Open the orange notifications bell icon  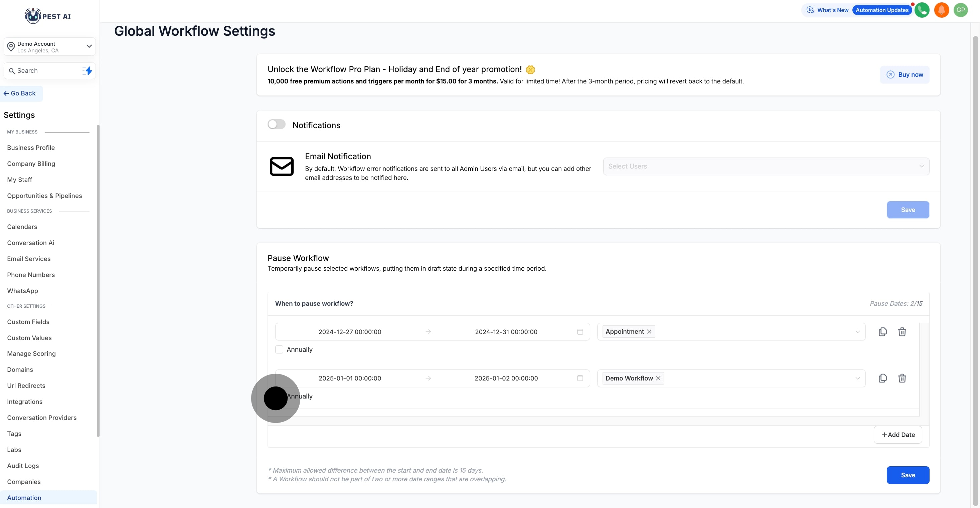coord(941,10)
